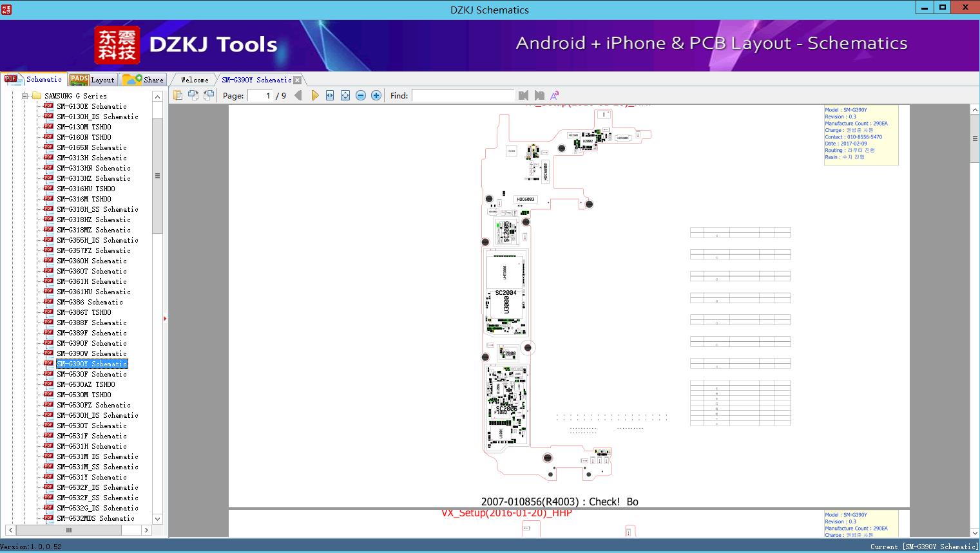Viewport: 980px width, 553px height.
Task: Open SM-G360H Schematic entry
Action: [91, 261]
